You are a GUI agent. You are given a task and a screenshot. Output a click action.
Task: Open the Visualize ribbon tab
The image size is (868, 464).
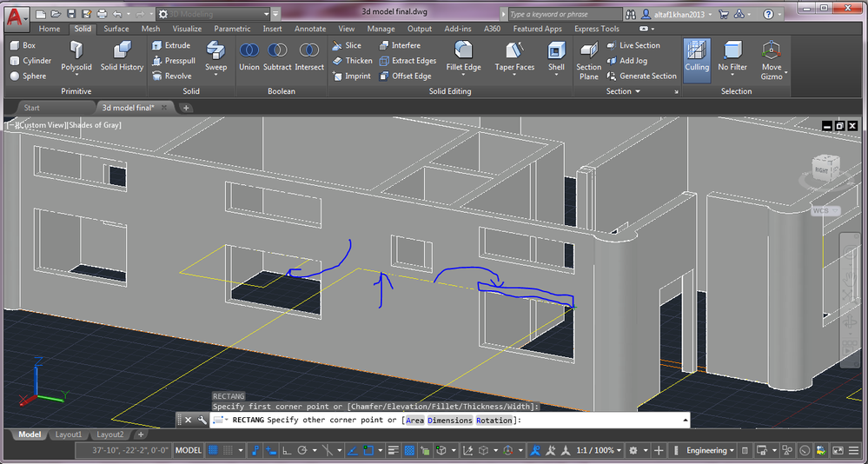coord(187,29)
